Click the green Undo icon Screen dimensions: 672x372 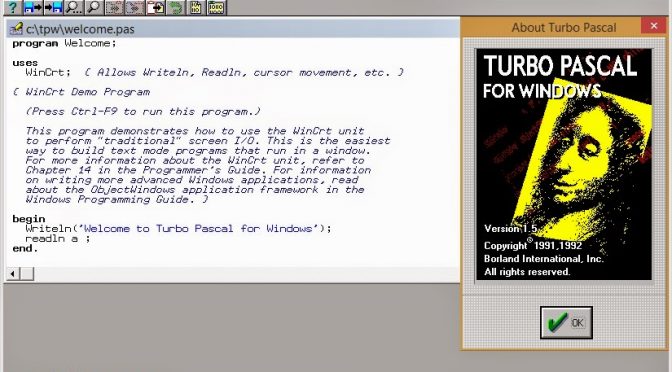(x=175, y=7)
